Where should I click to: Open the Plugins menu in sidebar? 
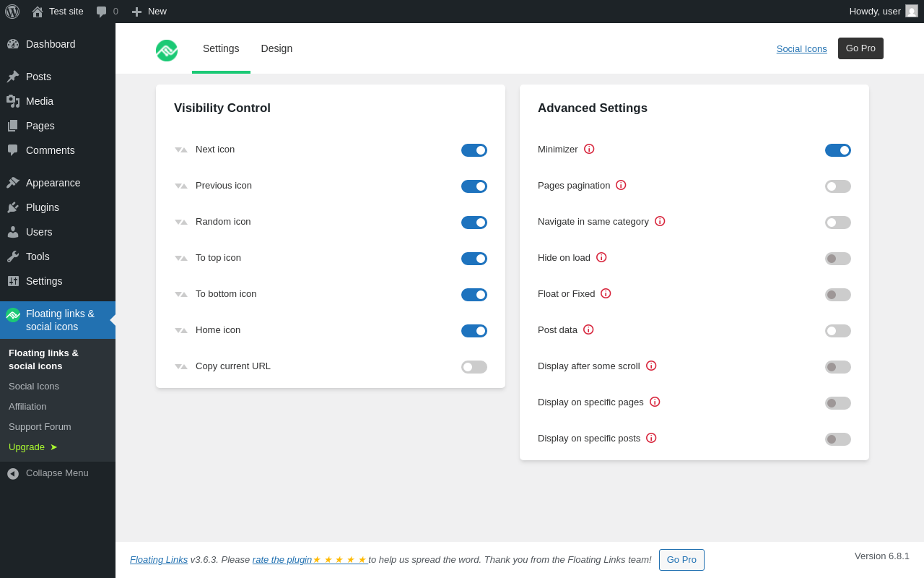43,207
